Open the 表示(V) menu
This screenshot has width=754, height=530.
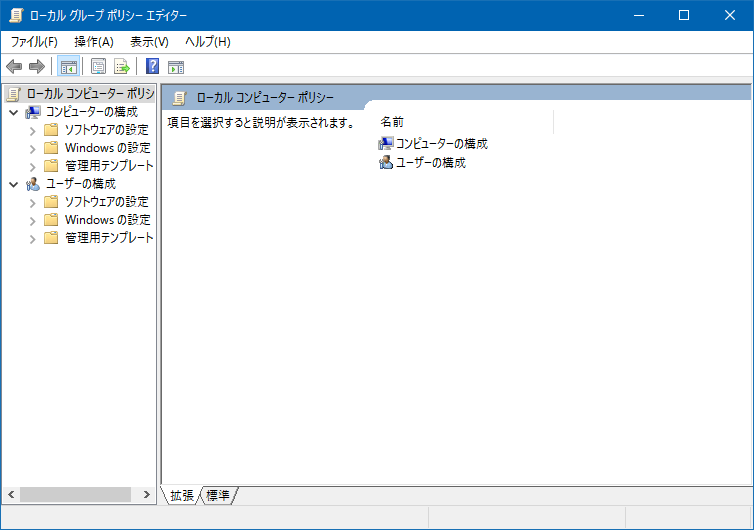click(x=149, y=42)
